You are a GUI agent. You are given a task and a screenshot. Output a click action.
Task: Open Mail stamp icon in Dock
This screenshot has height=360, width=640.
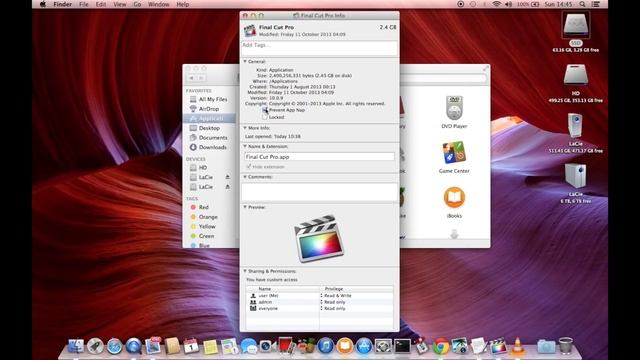pos(153,346)
